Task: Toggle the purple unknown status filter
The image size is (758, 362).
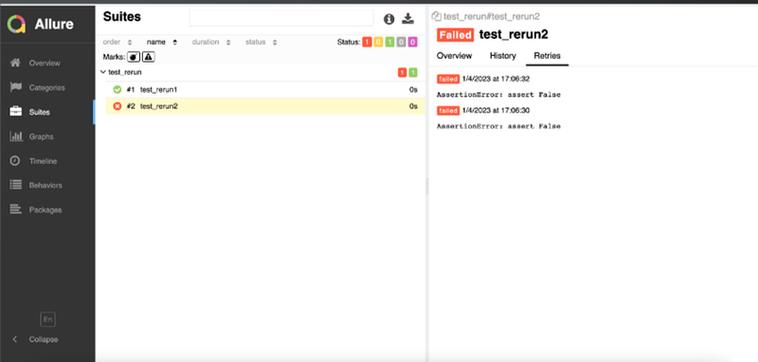Action: click(412, 42)
